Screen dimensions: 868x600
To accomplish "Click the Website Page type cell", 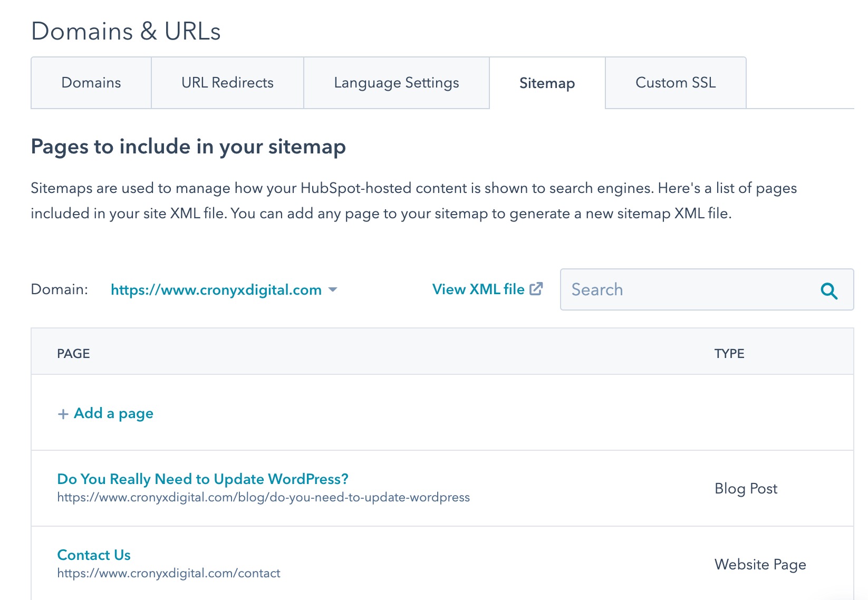I will 760,564.
